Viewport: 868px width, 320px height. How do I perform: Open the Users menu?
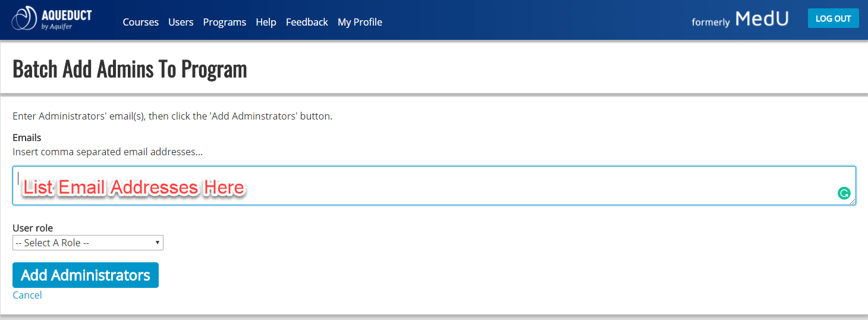(x=181, y=22)
